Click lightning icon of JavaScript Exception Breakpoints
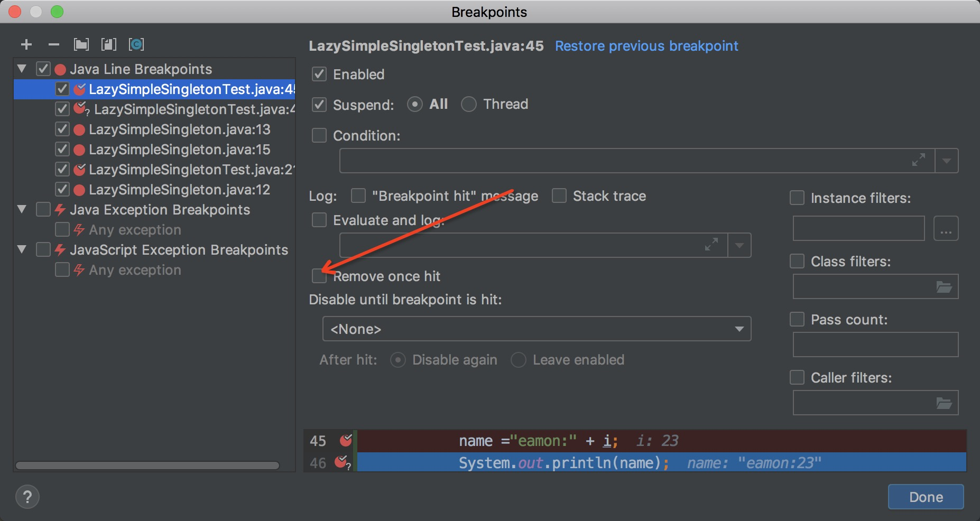 [x=60, y=250]
